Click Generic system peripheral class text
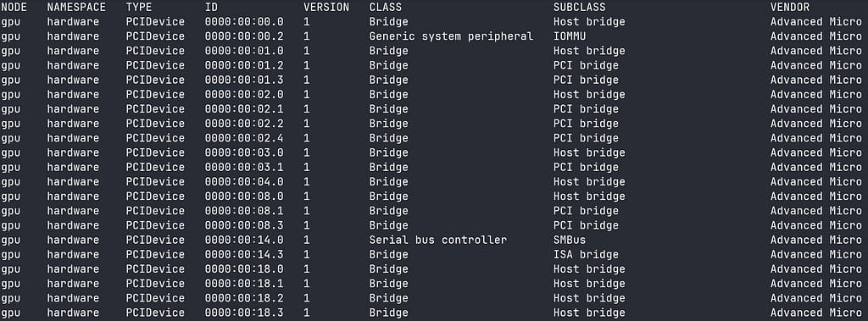Viewport: 868px width, 321px height. pos(451,36)
